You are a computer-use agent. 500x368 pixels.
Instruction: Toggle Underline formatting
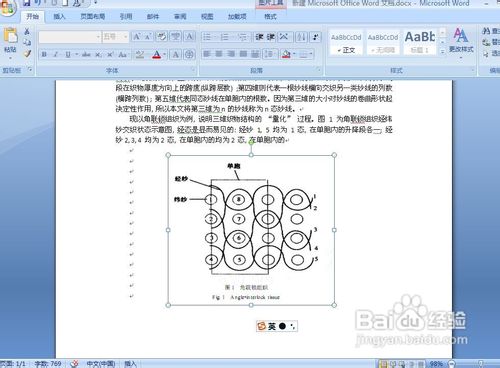click(68, 54)
